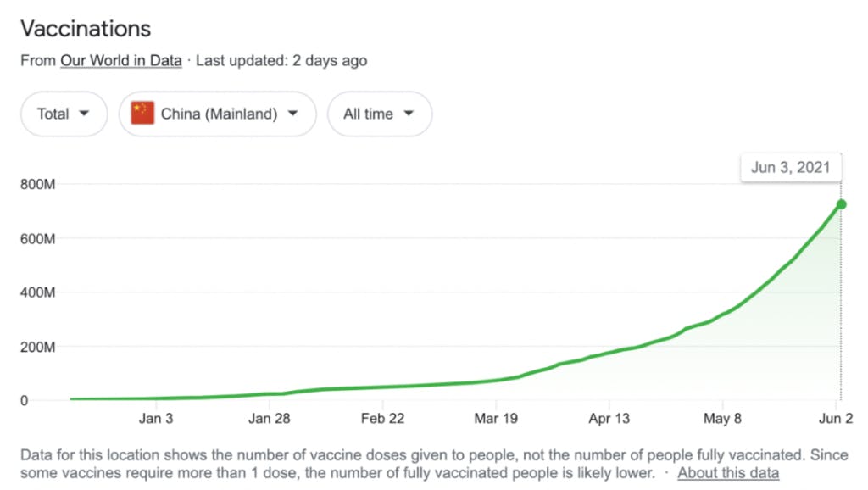
Task: Expand the All time range dropdown
Action: point(379,114)
